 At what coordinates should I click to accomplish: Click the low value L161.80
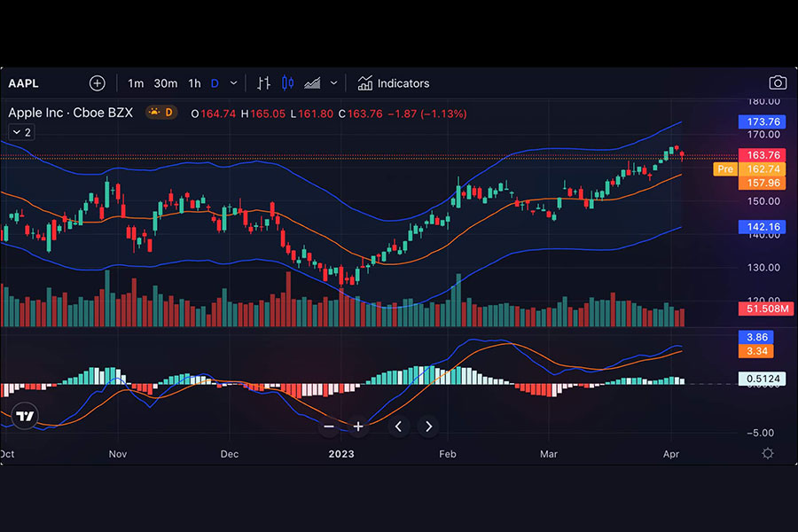(x=311, y=113)
